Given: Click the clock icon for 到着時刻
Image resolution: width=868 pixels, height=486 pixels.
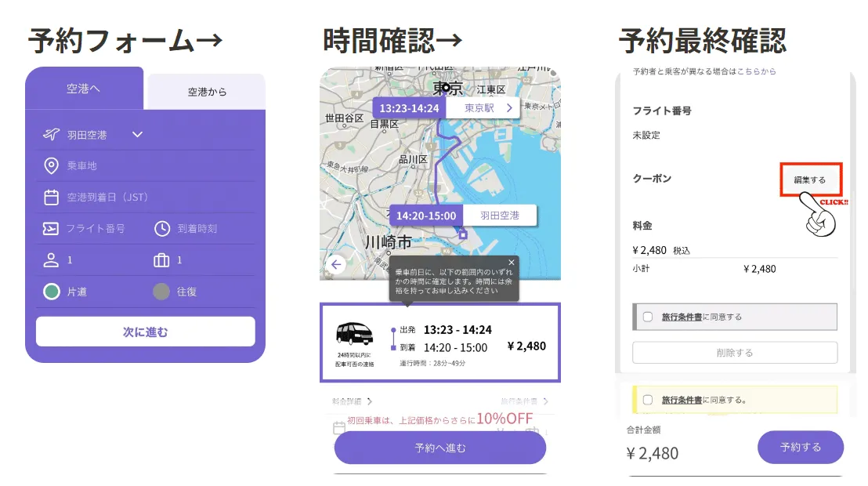Looking at the screenshot, I should coord(161,228).
